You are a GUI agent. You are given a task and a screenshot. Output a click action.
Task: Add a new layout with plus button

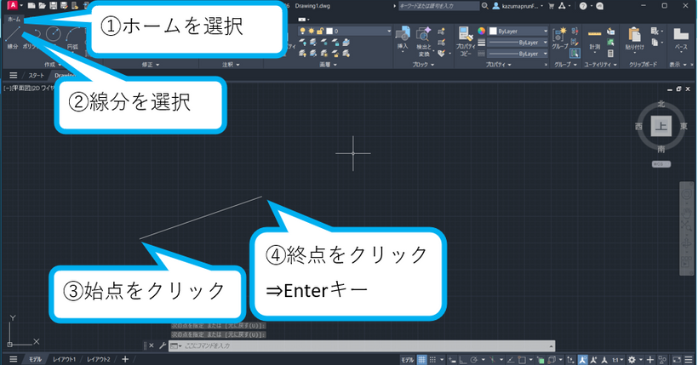(125, 359)
